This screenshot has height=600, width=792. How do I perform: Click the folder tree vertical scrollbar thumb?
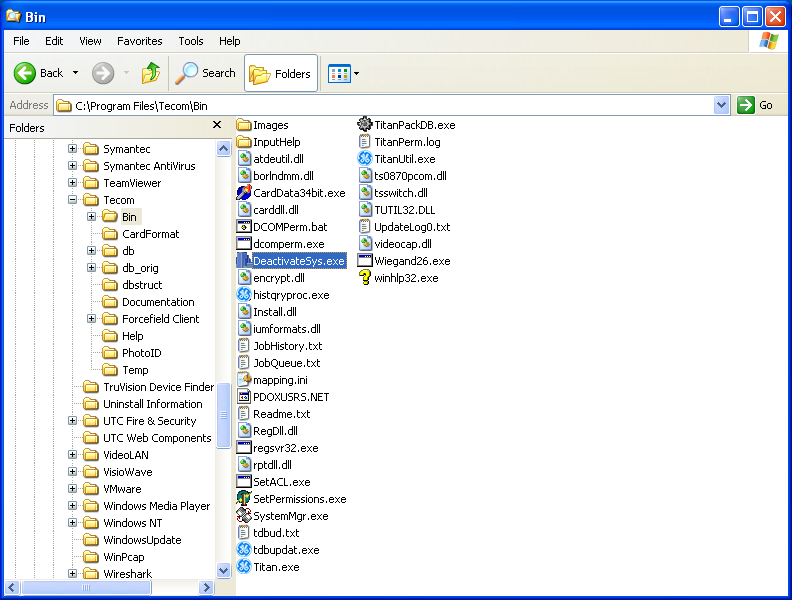pyautogui.click(x=223, y=415)
